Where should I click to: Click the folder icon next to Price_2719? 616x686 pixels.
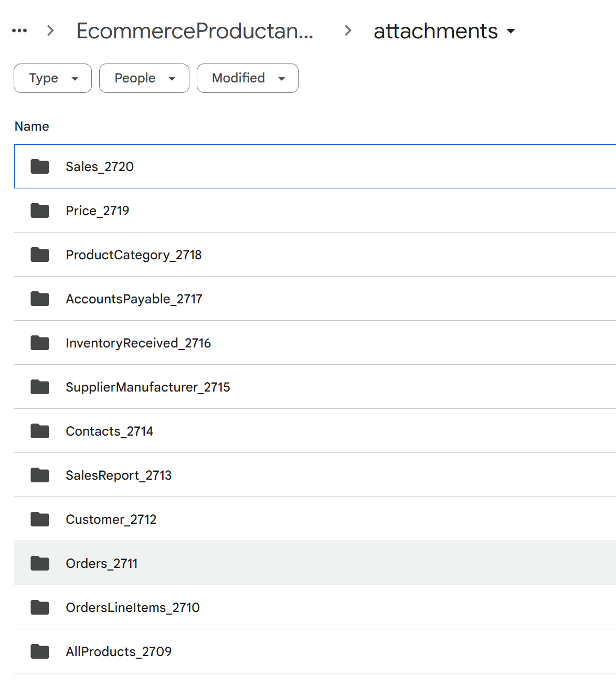point(40,210)
